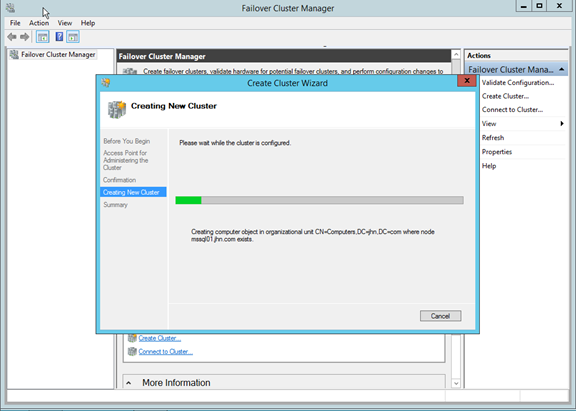Choose Validate Configuration in Actions pane
This screenshot has height=411, width=576.
[x=518, y=83]
